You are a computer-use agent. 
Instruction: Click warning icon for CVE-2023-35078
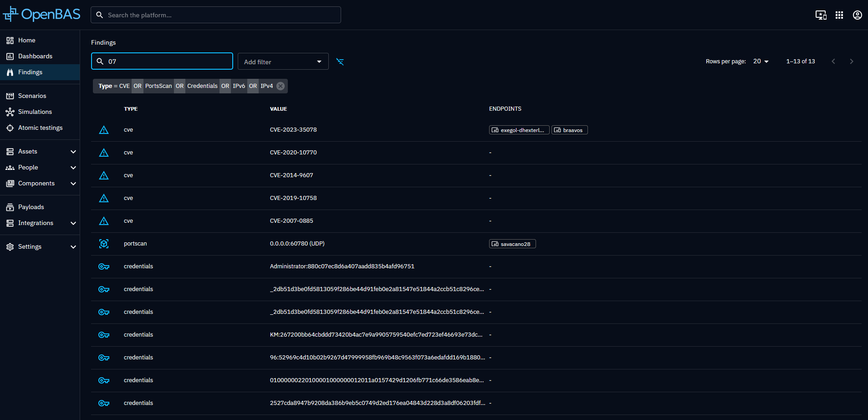point(104,130)
